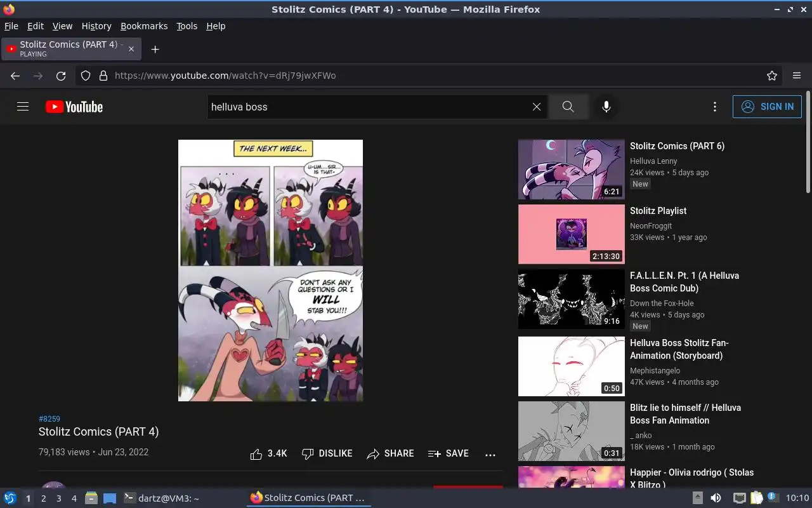This screenshot has width=812, height=508.
Task: Open Firefox Tools menu
Action: (x=187, y=26)
